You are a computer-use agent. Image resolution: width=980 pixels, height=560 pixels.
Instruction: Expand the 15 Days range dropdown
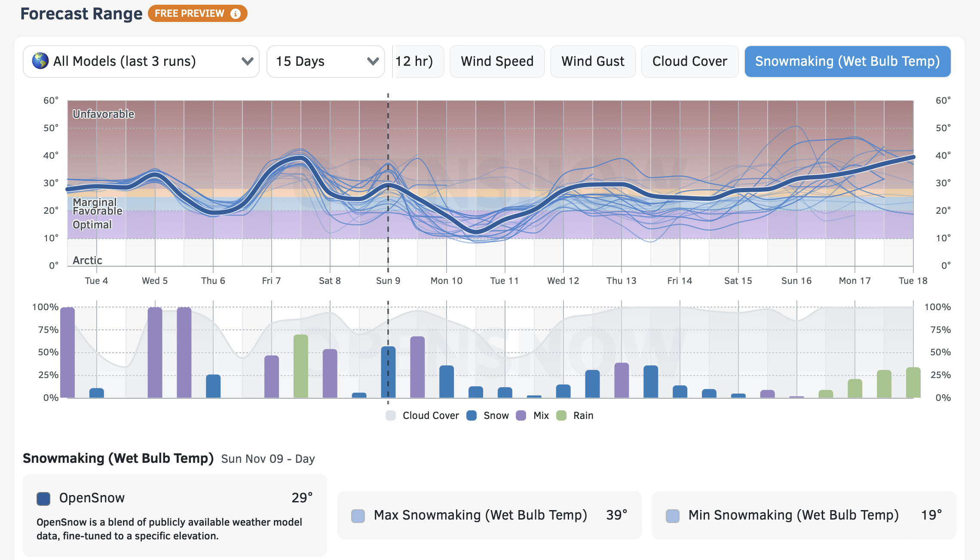pyautogui.click(x=318, y=62)
